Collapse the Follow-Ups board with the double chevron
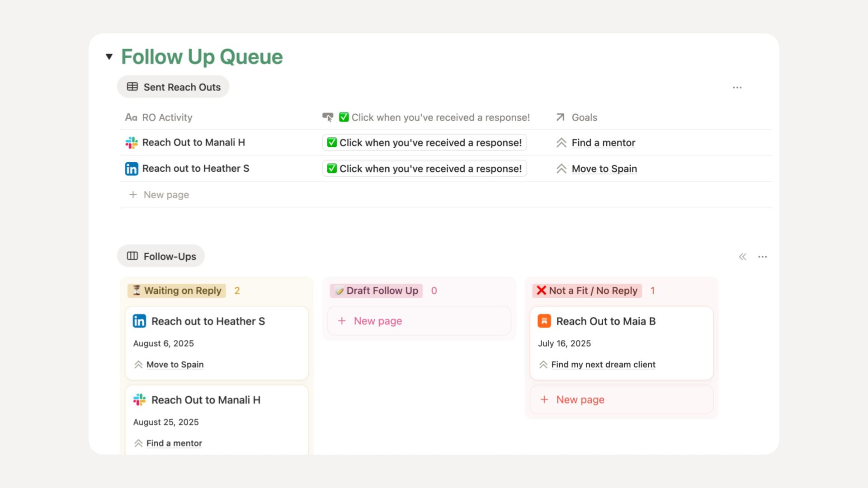This screenshot has width=868, height=488. (743, 256)
